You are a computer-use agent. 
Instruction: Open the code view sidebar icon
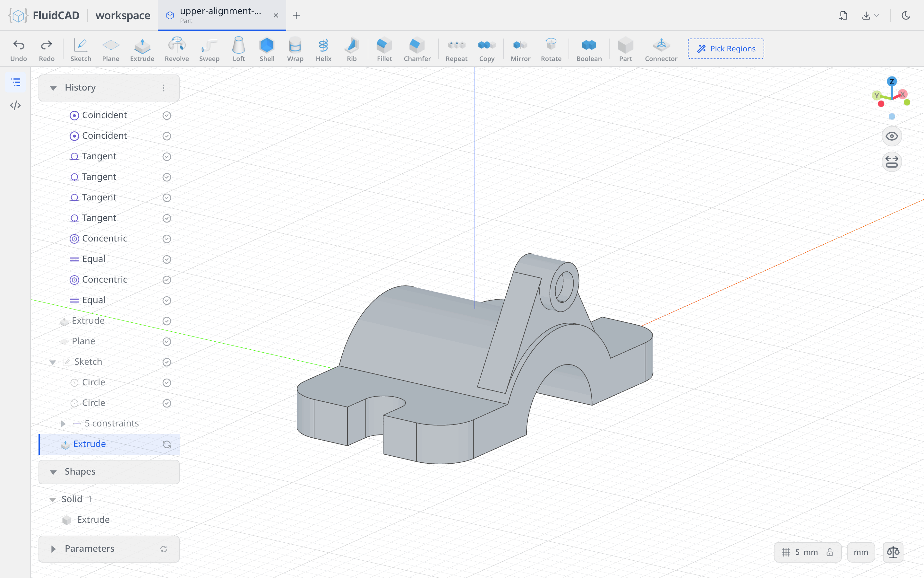pos(15,105)
